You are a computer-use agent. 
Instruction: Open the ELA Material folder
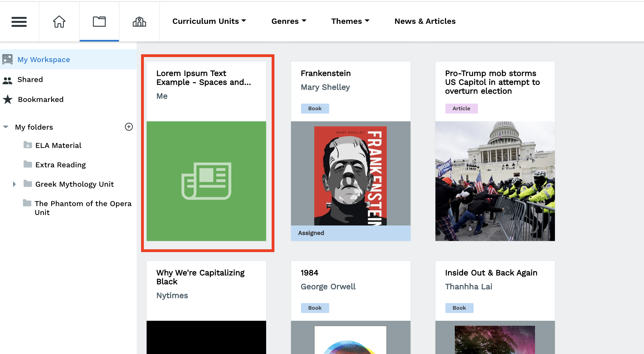coord(58,145)
